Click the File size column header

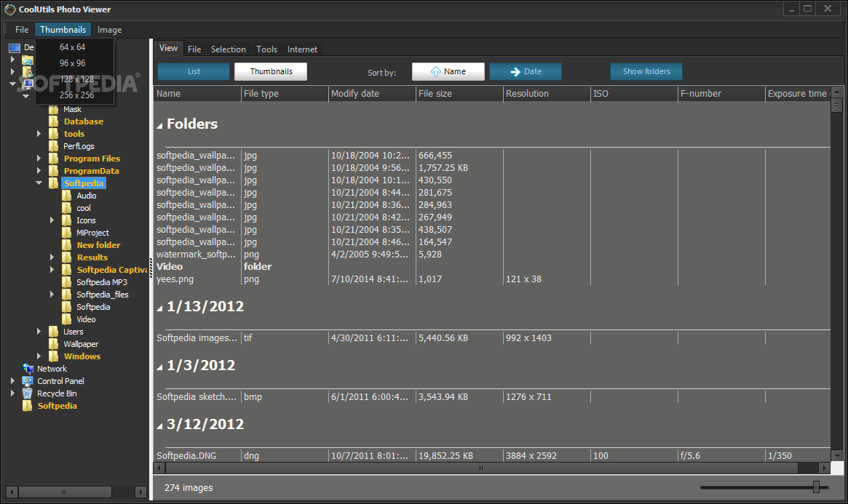coord(460,93)
